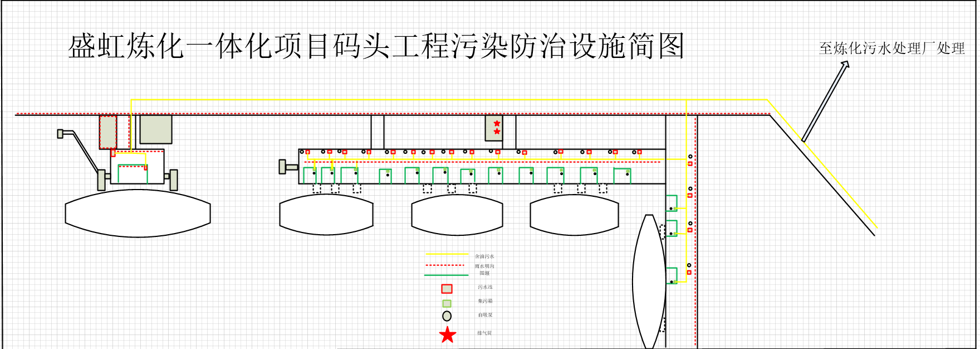The height and width of the screenshot is (349, 980).
Task: Select the vertical ship beside the right pier
Action: [649, 282]
